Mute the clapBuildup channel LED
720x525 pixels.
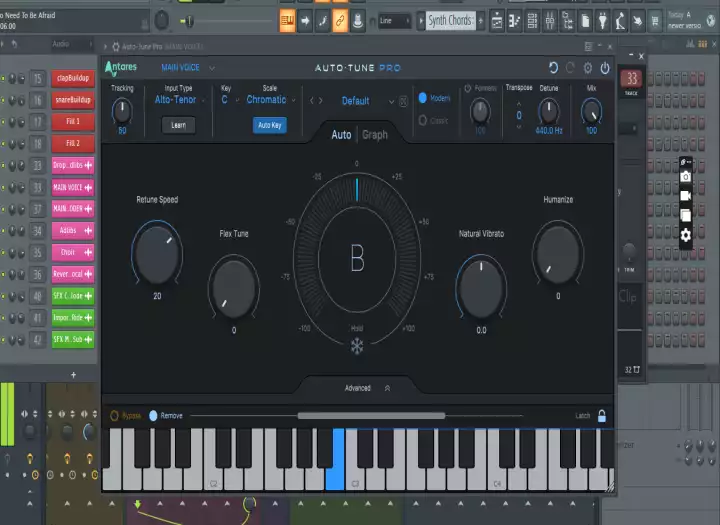tap(3, 79)
